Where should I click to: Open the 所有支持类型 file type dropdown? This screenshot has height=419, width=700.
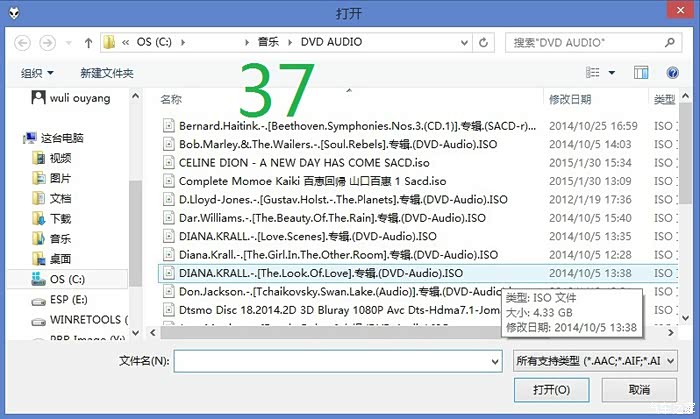(595, 361)
